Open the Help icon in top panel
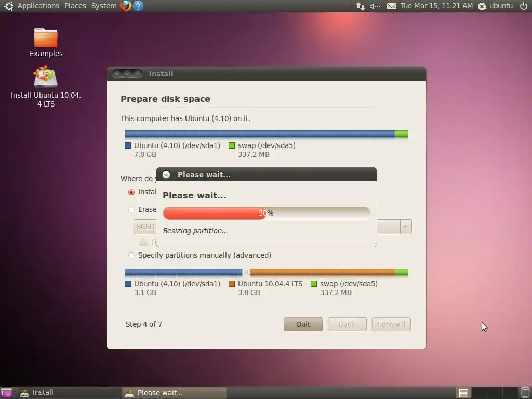This screenshot has width=532, height=399. tap(138, 6)
